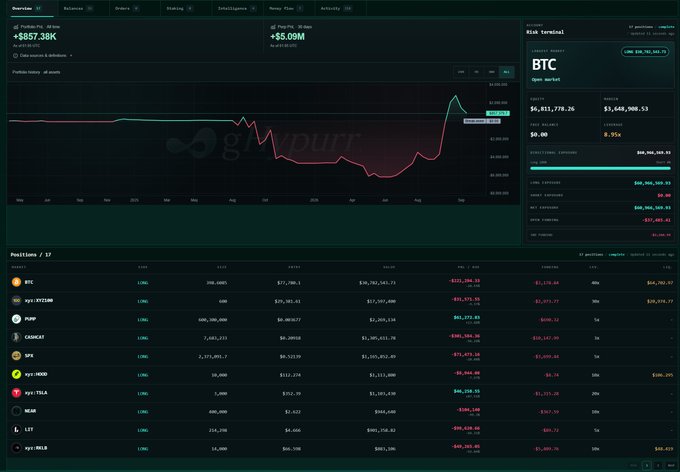This screenshot has height=472, width=680.
Task: Click the Open funding value in risk panel
Action: click(657, 220)
